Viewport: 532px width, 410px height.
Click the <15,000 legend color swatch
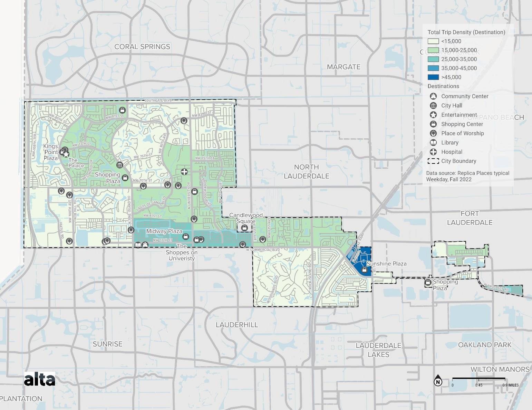coord(433,41)
